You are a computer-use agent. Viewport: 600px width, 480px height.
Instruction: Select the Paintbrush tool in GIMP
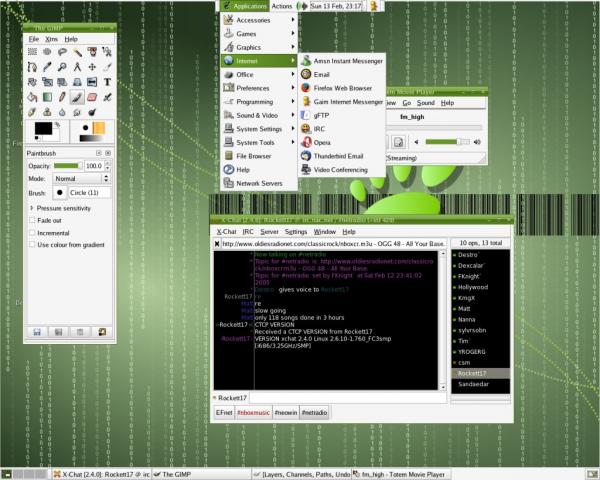[77, 97]
